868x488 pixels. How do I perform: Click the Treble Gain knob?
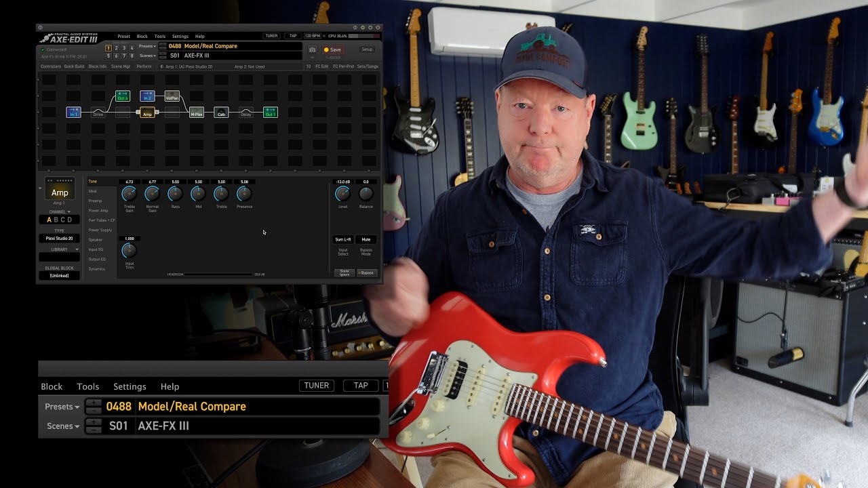tap(129, 194)
